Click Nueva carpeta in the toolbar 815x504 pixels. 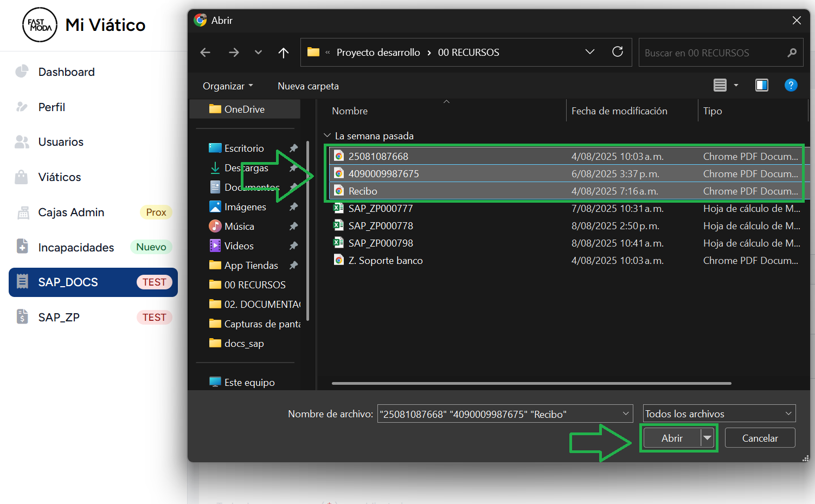308,86
